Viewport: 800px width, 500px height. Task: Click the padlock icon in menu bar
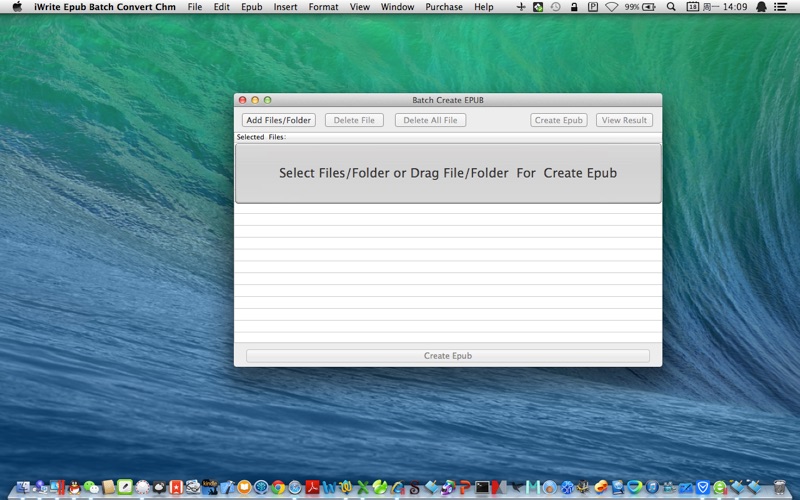point(574,7)
